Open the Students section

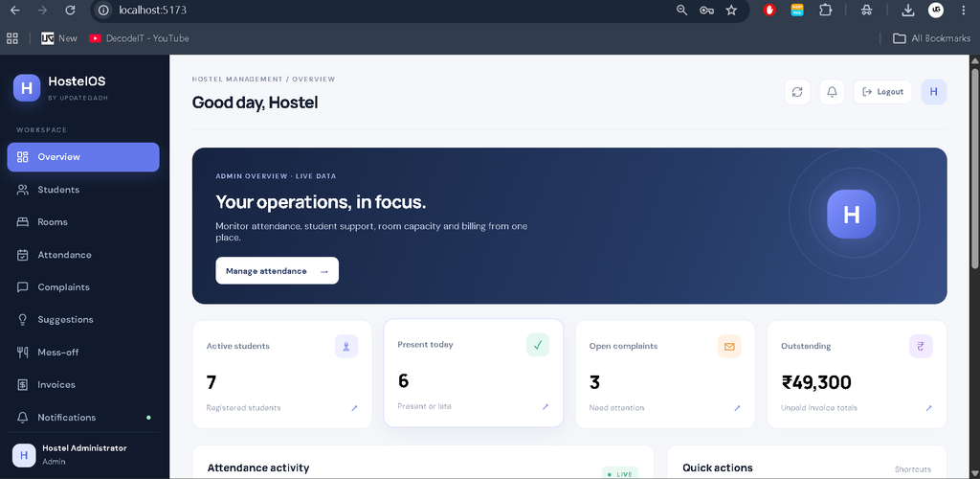point(83,190)
